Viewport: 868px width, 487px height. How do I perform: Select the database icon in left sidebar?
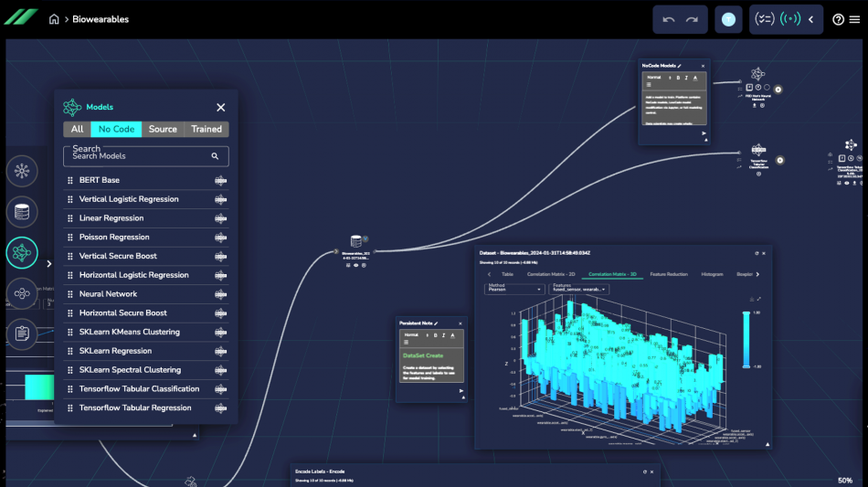(22, 212)
